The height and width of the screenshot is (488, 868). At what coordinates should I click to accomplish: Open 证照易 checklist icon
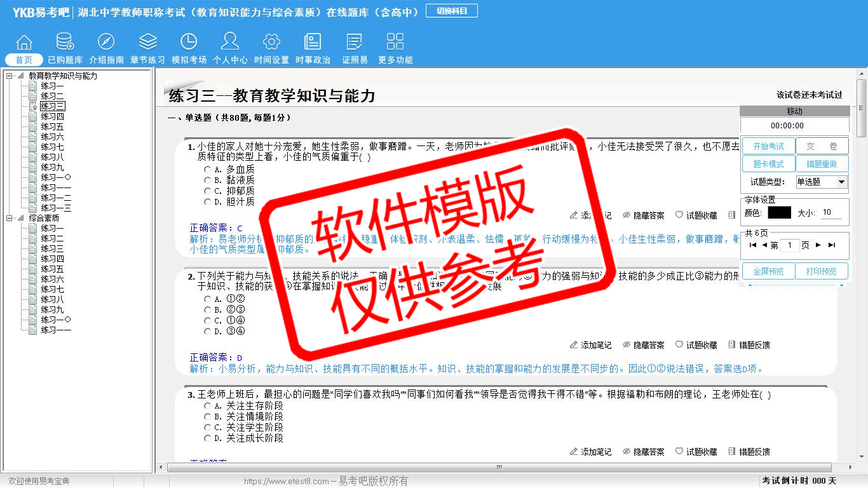click(355, 43)
